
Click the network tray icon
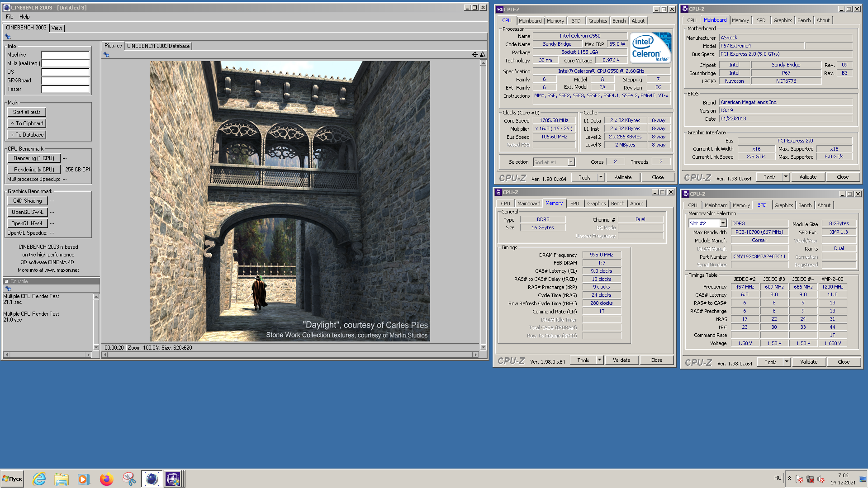[810, 479]
